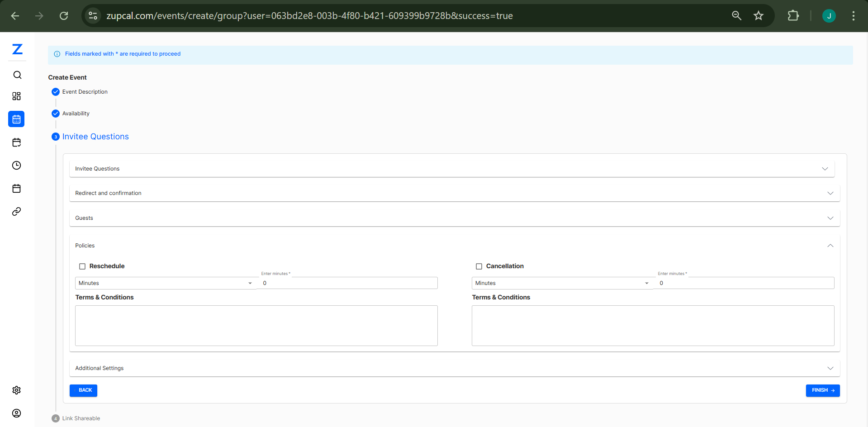Open search from the sidebar
Screen dimensions: 868x427
pos(17,75)
